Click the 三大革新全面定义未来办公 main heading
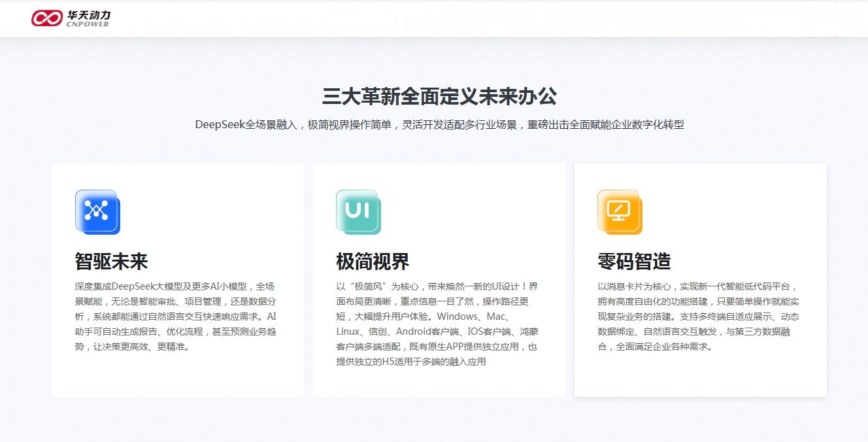This screenshot has width=868, height=442. tap(439, 97)
